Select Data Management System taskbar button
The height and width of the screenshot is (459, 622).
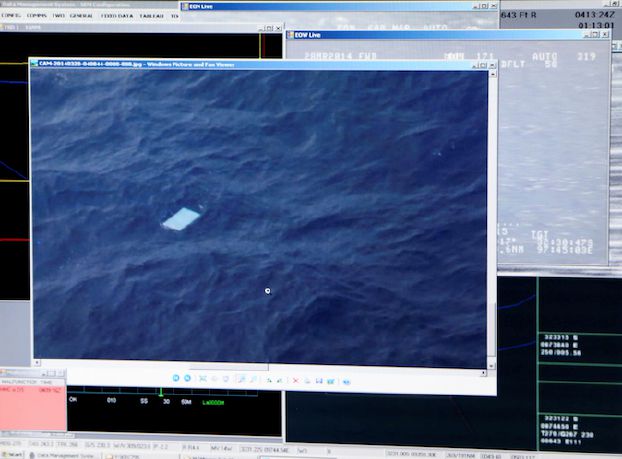click(65, 453)
